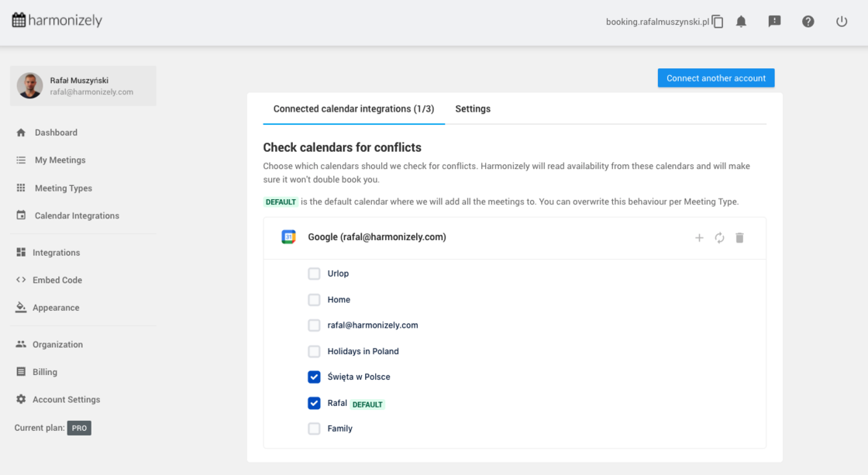Enable the Urlop calendar checkbox
868x475 pixels.
click(314, 274)
